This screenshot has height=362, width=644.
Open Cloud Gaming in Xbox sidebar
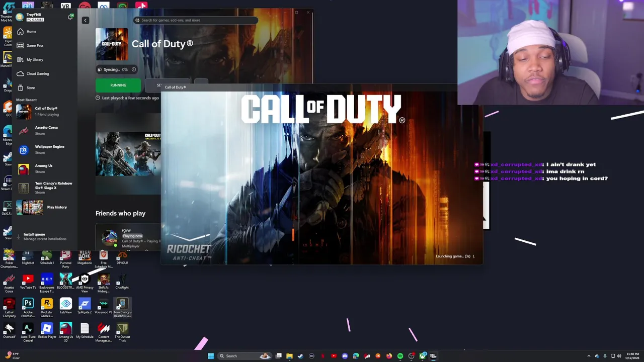(45, 73)
